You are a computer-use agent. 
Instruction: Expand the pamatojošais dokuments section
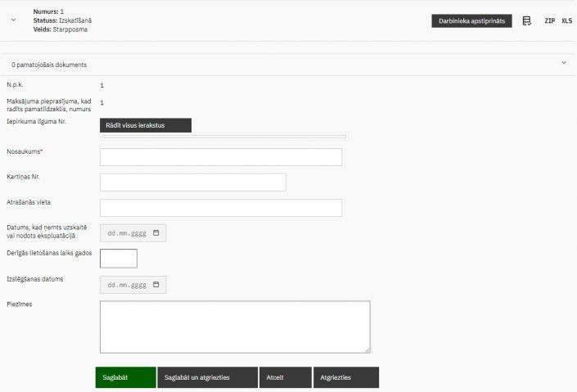[563, 63]
